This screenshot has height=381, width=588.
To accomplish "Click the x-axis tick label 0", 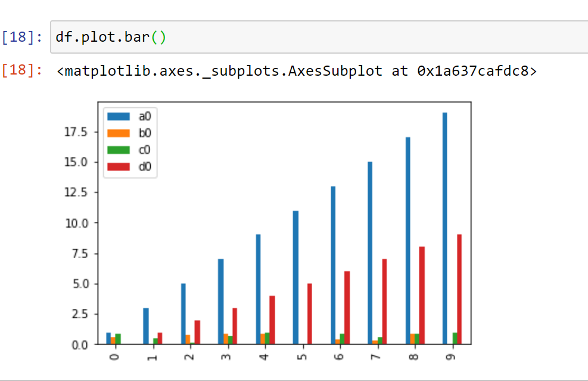I will click(x=115, y=357).
